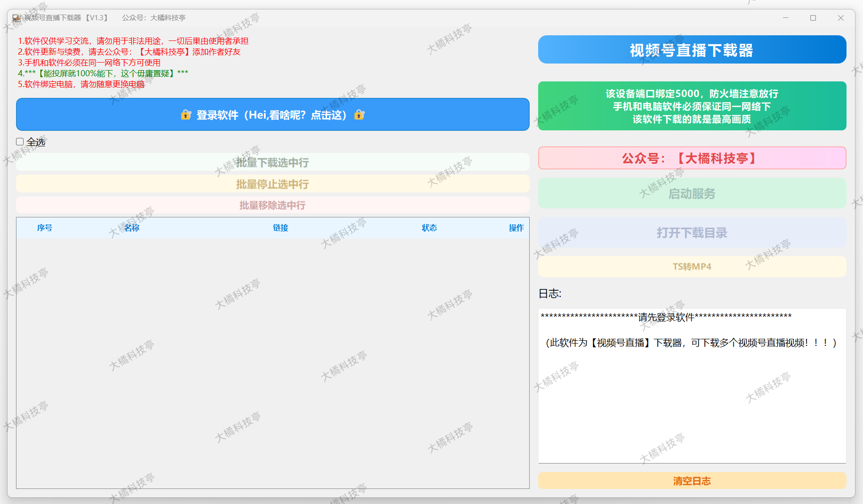The width and height of the screenshot is (863, 504).
Task: Click log line about 可下载多个视频号直播视频
Action: [691, 343]
